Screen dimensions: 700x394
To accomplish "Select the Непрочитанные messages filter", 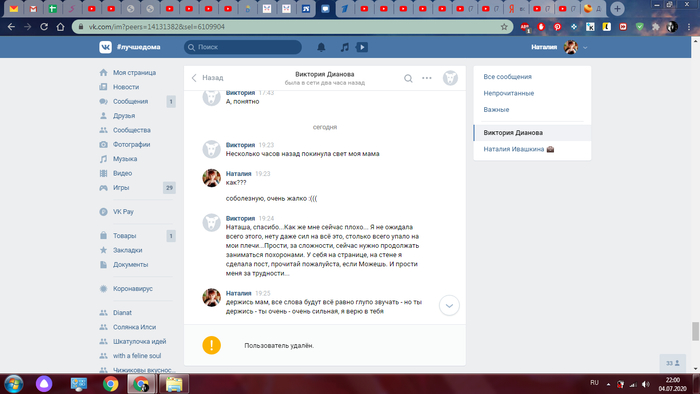I will point(508,93).
